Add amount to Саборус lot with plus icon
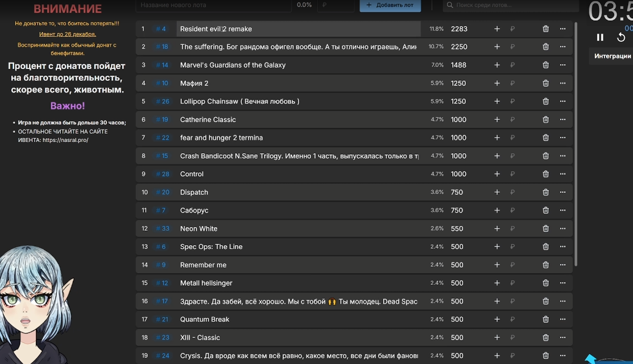 [497, 210]
